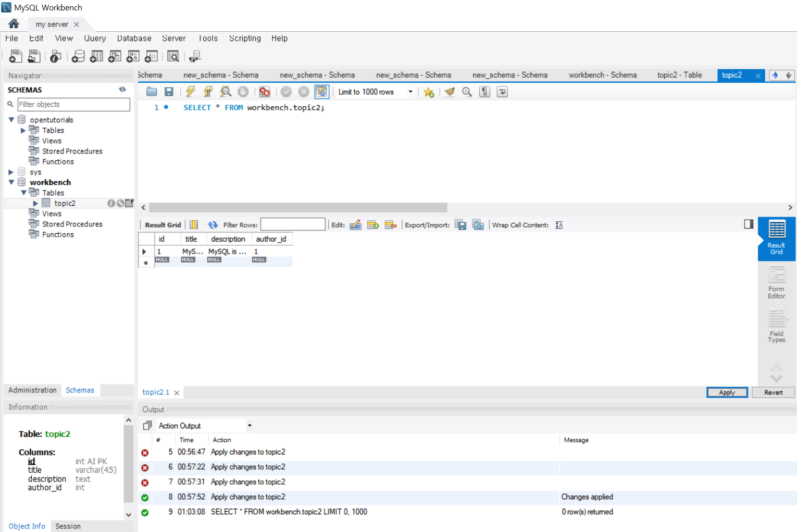Refresh the SCHEMAS list
Viewport: 797px width, 532px height.
[x=122, y=90]
